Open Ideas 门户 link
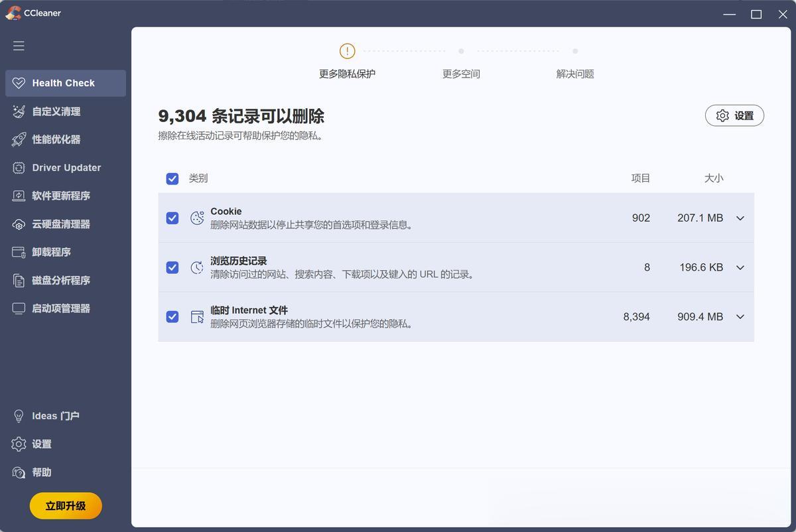Image resolution: width=796 pixels, height=532 pixels. coord(66,416)
